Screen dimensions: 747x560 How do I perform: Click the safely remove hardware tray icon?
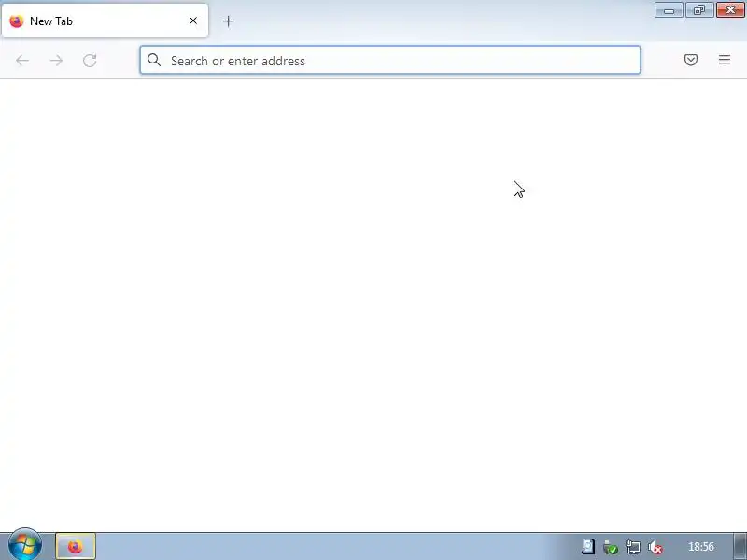coord(611,547)
